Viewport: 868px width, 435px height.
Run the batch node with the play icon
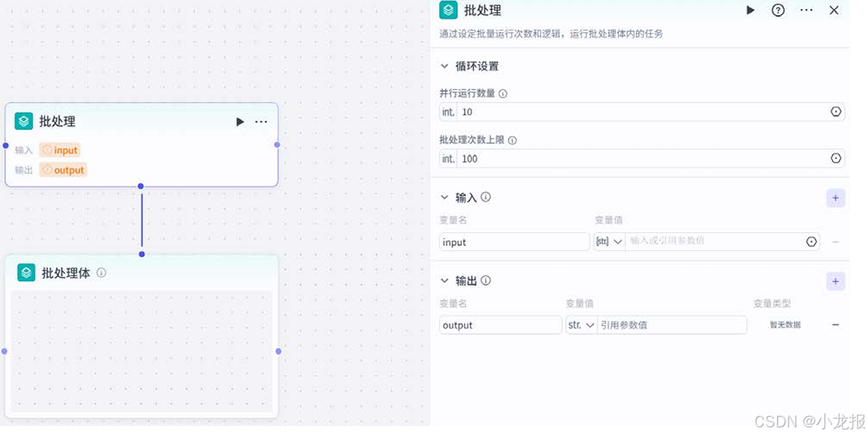point(749,10)
